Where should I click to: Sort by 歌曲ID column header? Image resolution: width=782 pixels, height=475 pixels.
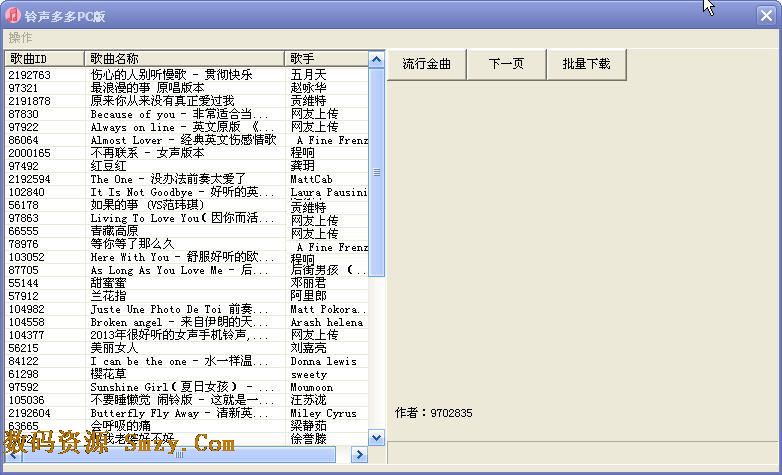44,58
